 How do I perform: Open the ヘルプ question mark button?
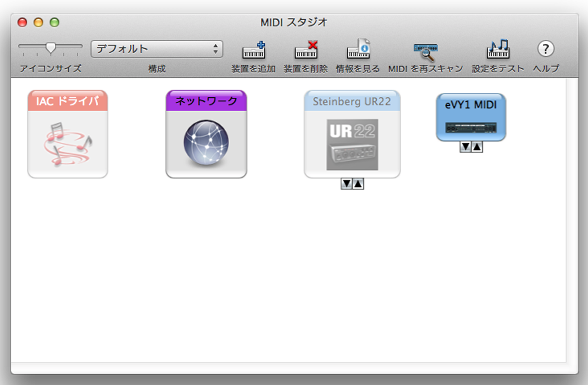tap(545, 49)
